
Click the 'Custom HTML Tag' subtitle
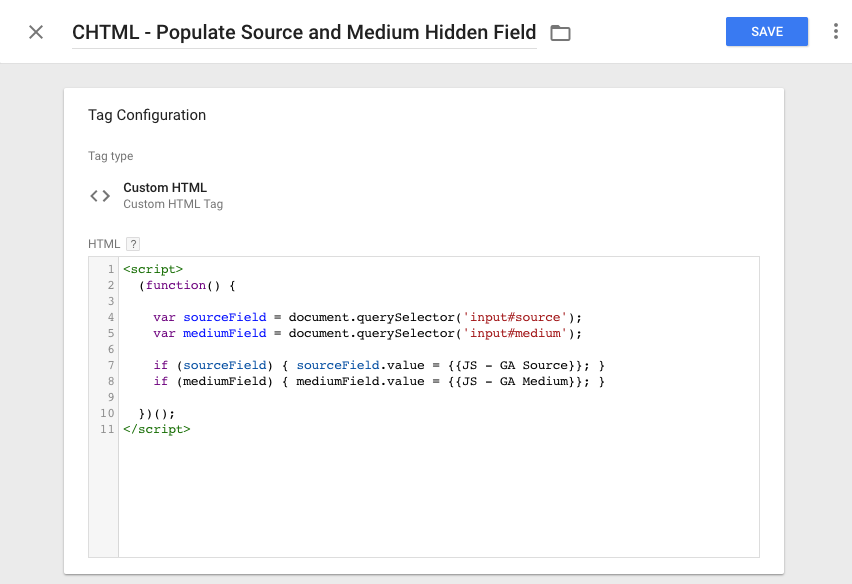click(173, 204)
